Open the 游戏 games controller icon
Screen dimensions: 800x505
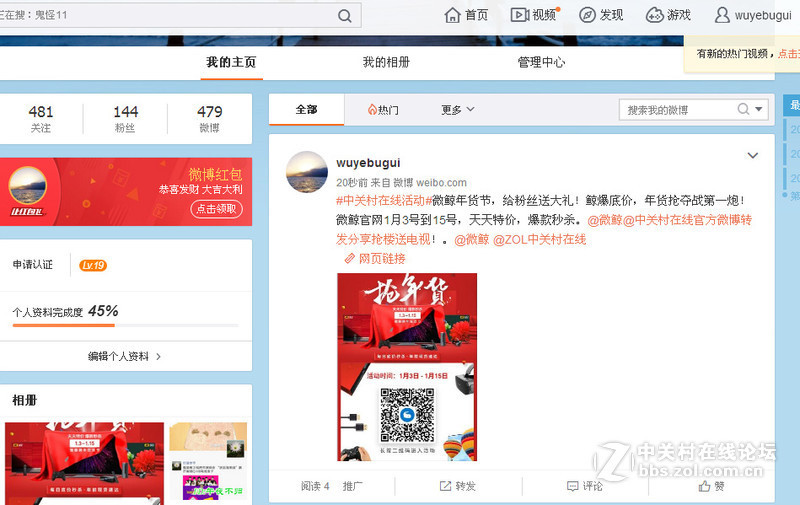(654, 15)
